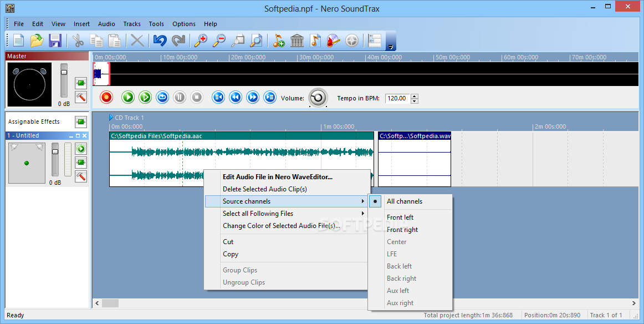Select the Softpedia.wav audio clip
Viewport: 644px width, 324px height.
pos(415,159)
